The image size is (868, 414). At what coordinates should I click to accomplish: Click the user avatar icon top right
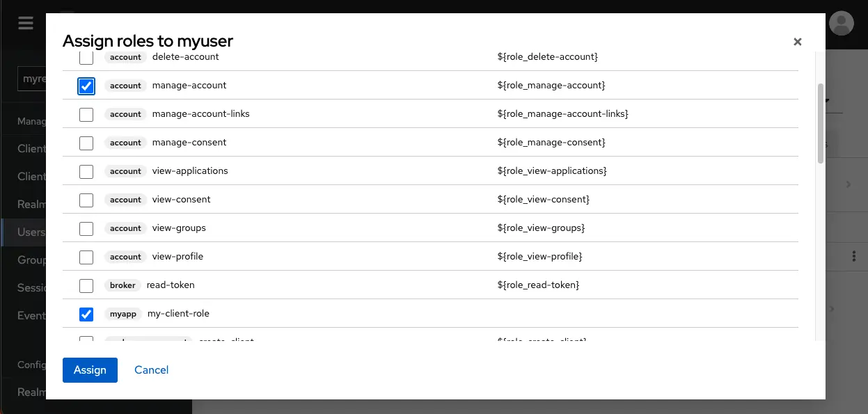(x=842, y=22)
